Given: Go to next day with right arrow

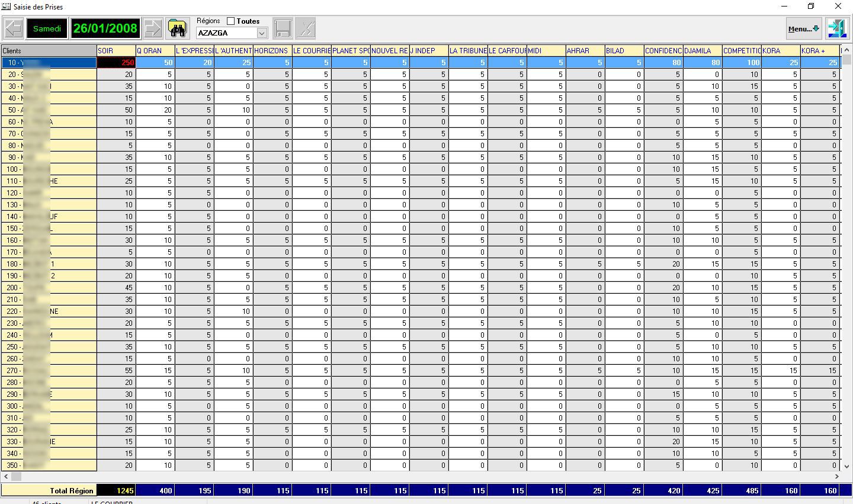Looking at the screenshot, I should (x=153, y=28).
